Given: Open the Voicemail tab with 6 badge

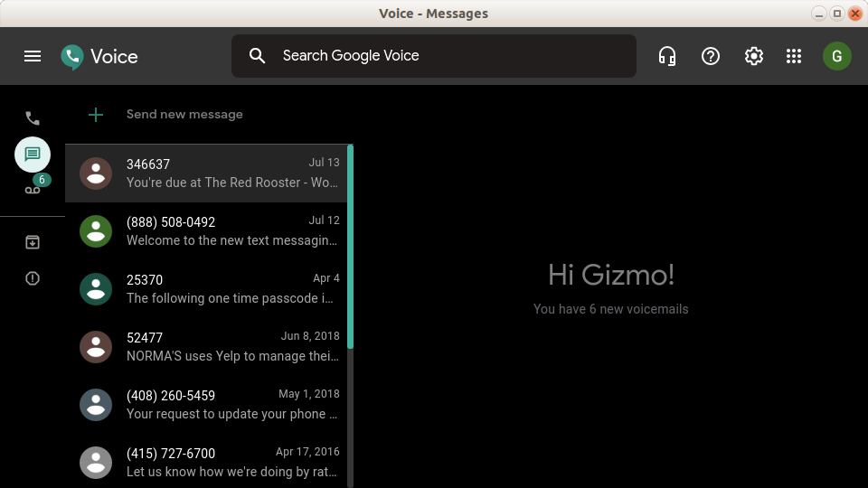Looking at the screenshot, I should coord(33,190).
